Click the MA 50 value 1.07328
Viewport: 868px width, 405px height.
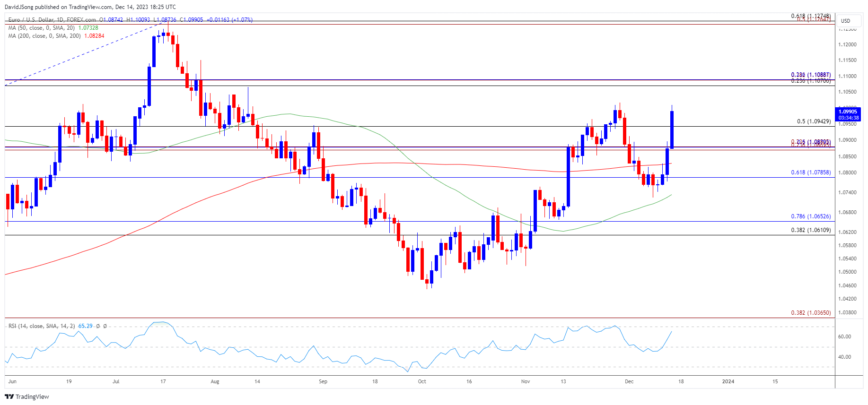point(88,28)
